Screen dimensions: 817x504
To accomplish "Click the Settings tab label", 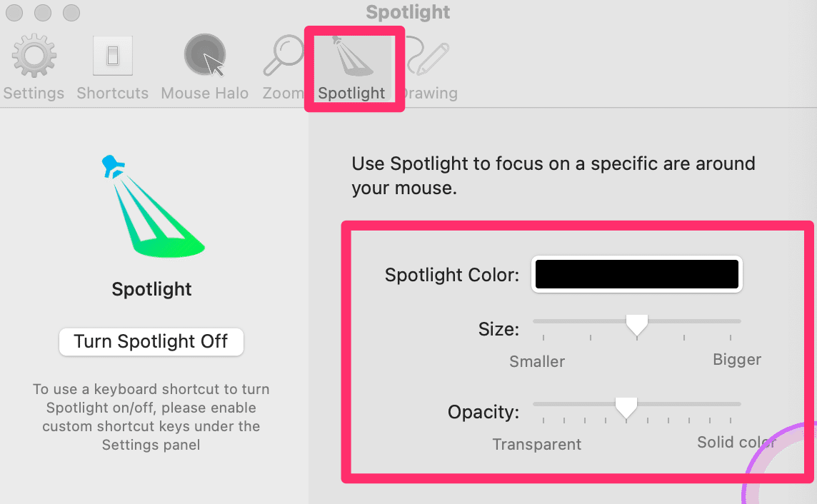I will click(34, 94).
